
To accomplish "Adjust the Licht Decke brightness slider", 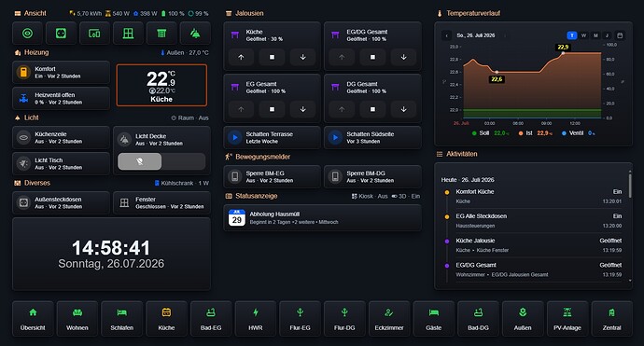I will [161, 161].
